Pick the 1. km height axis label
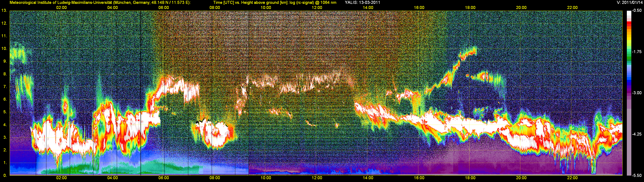Image resolution: width=644 pixels, height=182 pixels. pos(5,163)
